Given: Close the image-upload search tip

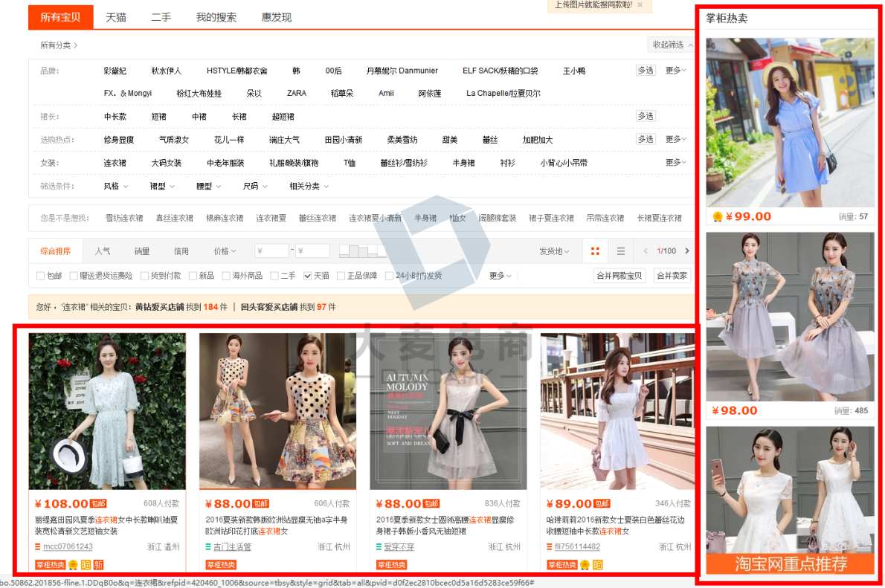Looking at the screenshot, I should coord(640,5).
